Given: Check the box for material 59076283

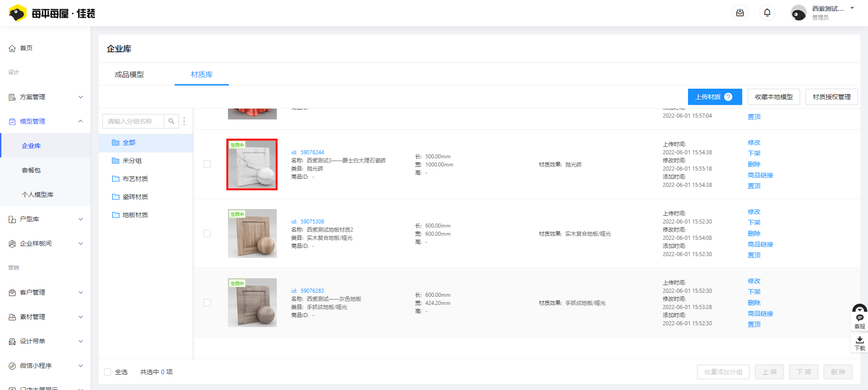Looking at the screenshot, I should pos(207,303).
